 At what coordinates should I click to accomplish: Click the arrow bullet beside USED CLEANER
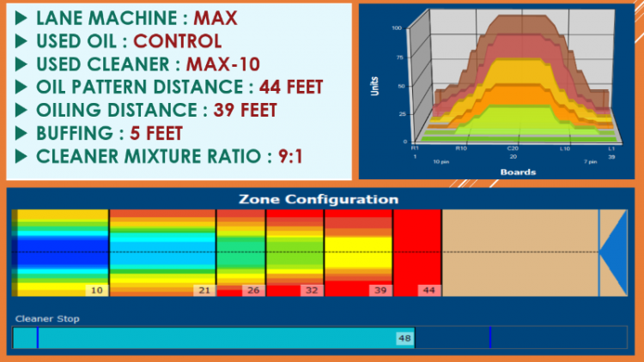(21, 63)
